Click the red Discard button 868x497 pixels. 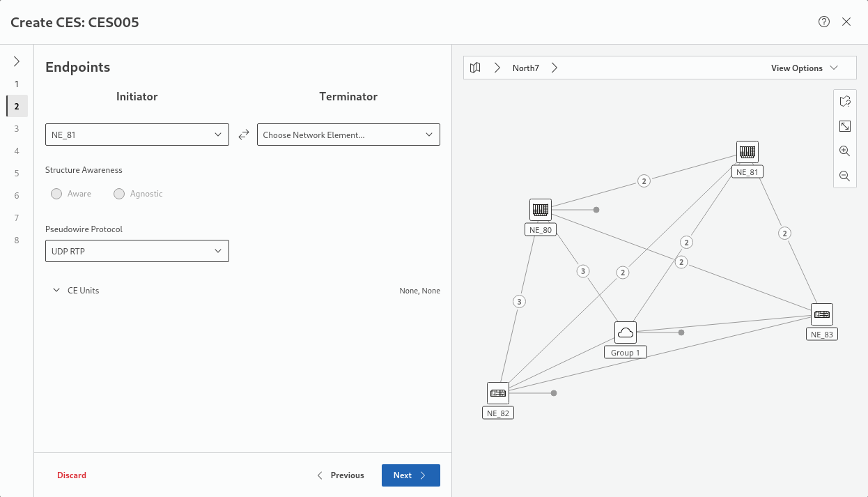click(72, 475)
